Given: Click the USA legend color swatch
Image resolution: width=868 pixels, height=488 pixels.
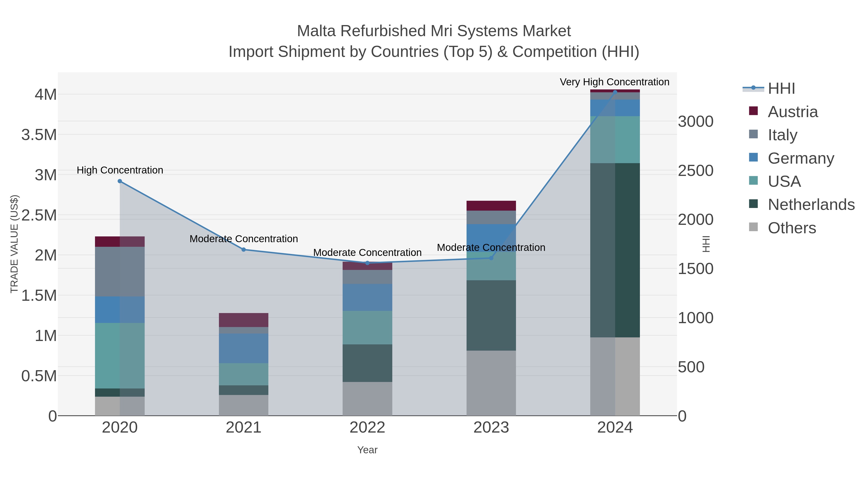Looking at the screenshot, I should pos(753,180).
